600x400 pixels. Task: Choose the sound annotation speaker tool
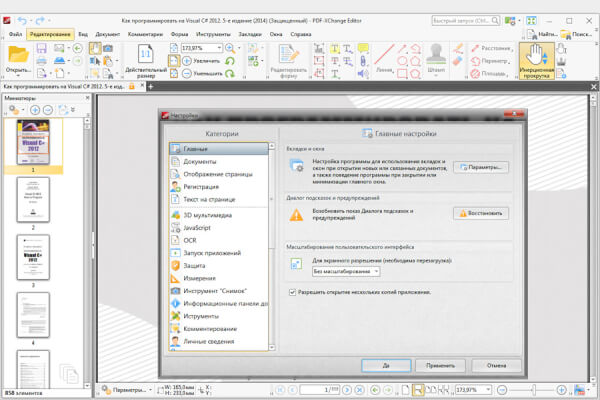pyautogui.click(x=363, y=73)
